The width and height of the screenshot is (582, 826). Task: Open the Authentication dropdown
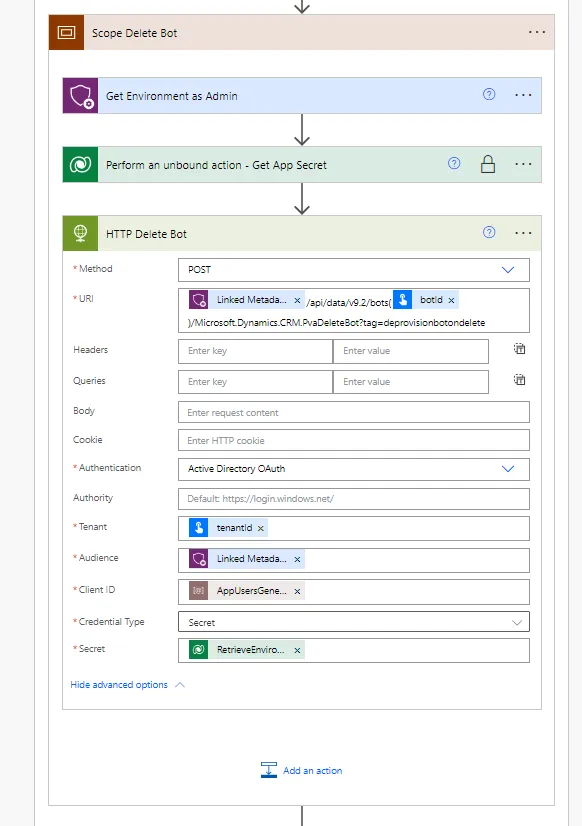point(354,469)
